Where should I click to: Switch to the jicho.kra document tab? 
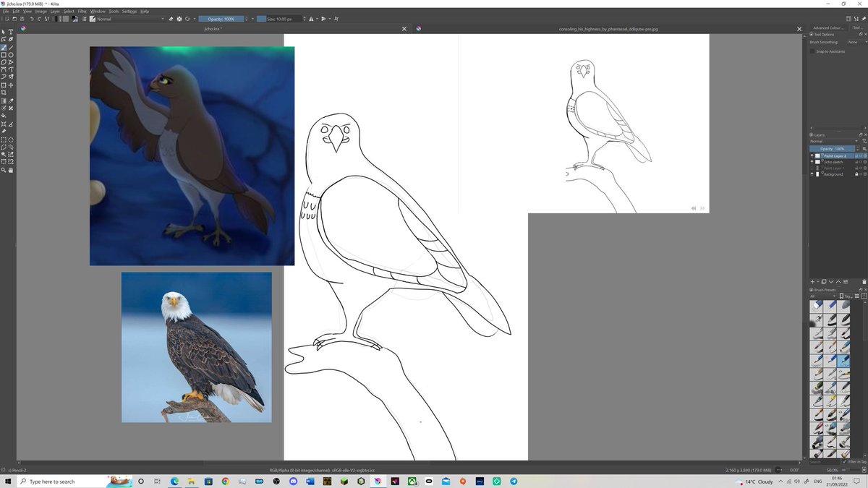(x=214, y=29)
